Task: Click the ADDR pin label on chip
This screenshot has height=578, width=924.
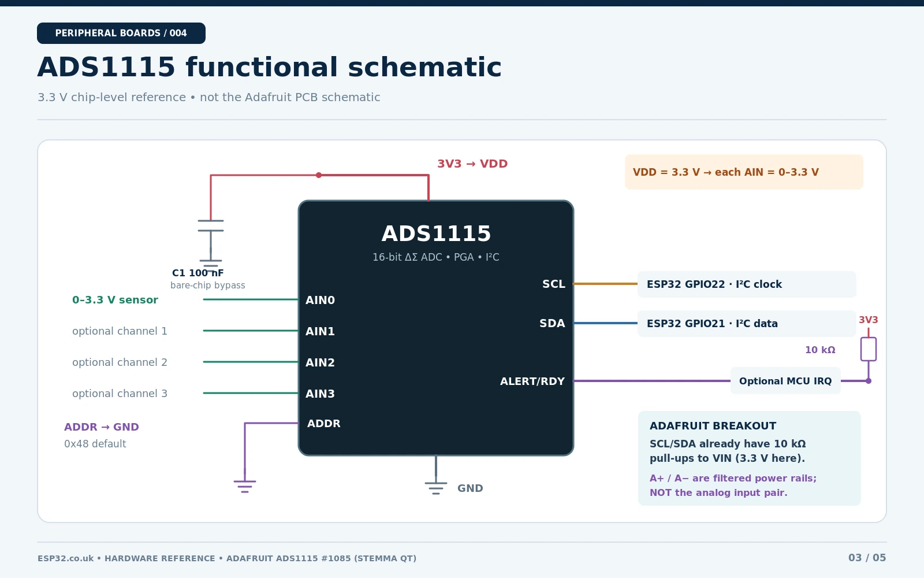Action: tap(324, 424)
